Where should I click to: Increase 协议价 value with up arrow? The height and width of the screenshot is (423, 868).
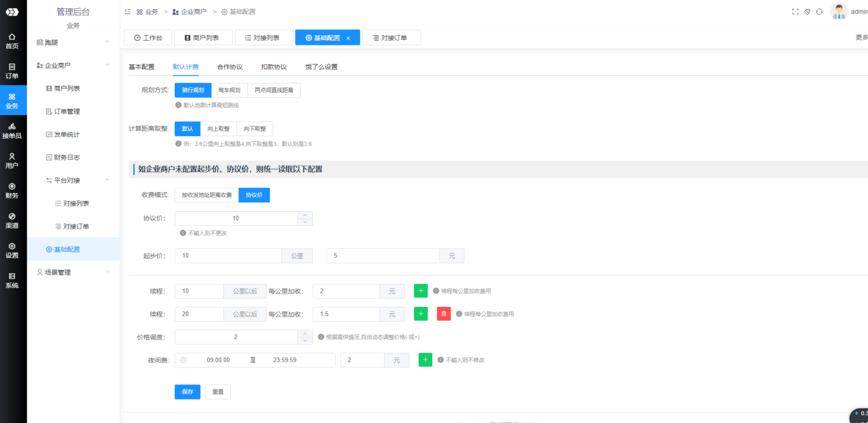[x=305, y=215]
